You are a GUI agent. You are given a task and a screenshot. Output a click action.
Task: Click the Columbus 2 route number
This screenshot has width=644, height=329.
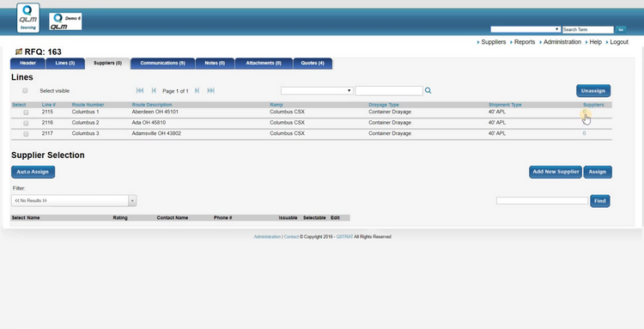tap(85, 122)
